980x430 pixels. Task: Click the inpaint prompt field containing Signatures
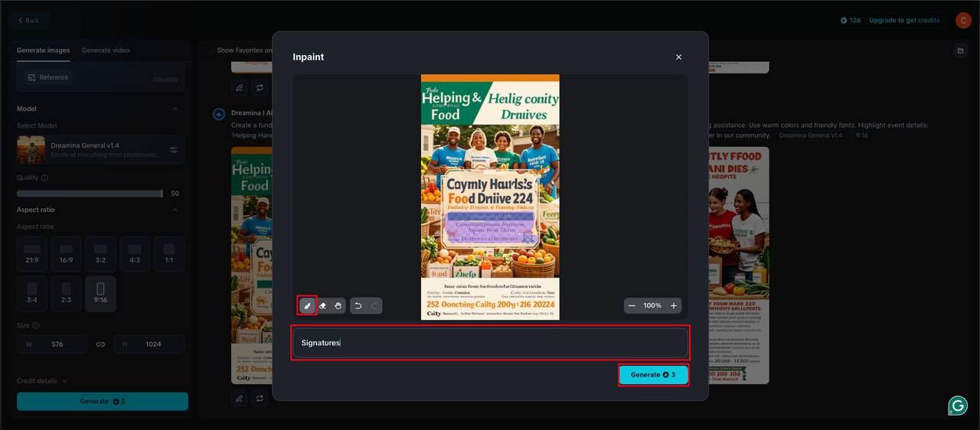491,343
